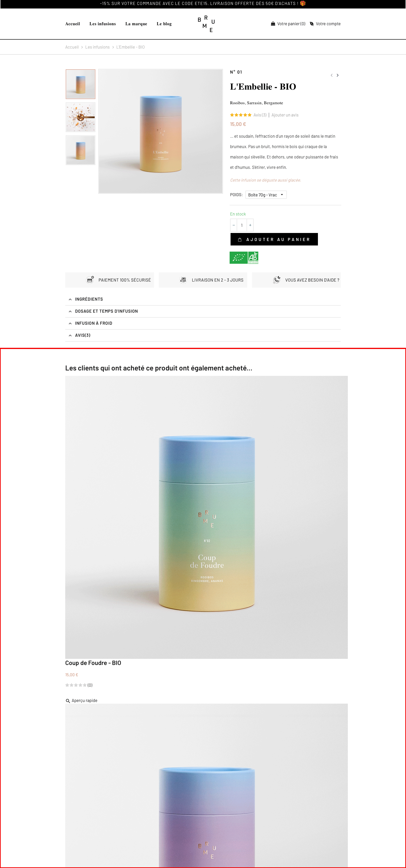Click Ajouter un avis link
The height and width of the screenshot is (868, 406).
[x=285, y=115]
